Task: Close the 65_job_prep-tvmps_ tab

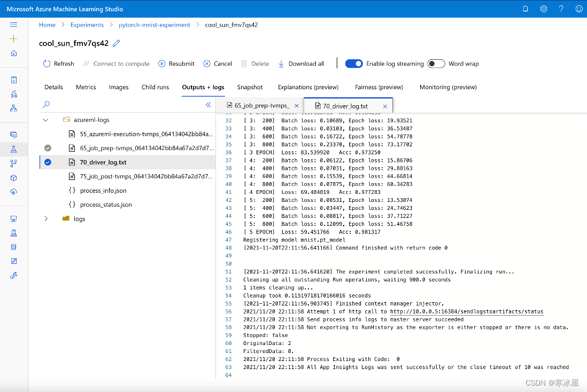Action: 297,106
